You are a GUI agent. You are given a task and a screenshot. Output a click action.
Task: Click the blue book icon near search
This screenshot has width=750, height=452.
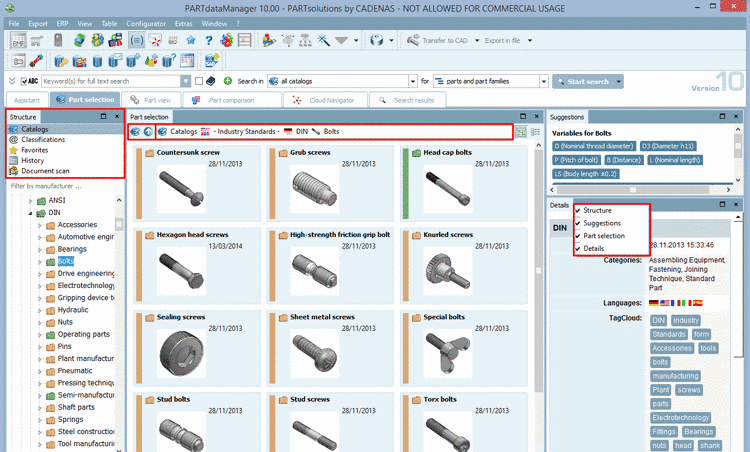(210, 81)
